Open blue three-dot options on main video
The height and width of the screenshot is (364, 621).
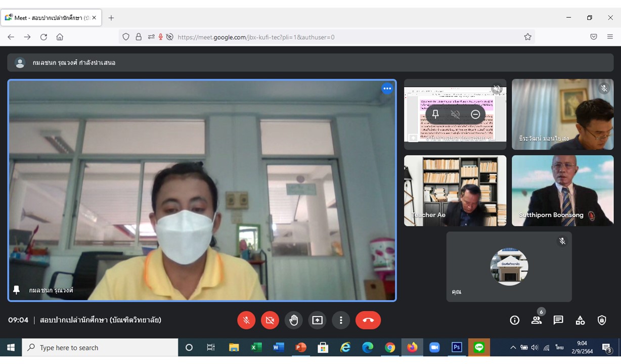click(x=387, y=88)
